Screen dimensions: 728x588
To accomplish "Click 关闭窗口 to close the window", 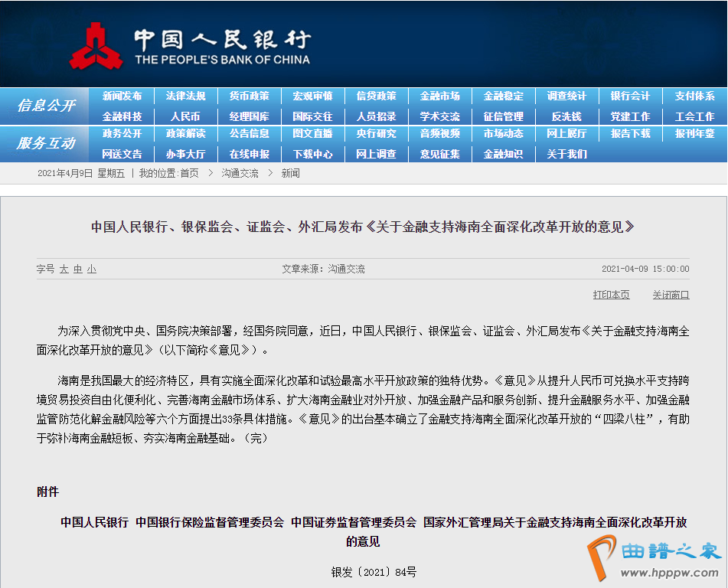I will point(671,295).
